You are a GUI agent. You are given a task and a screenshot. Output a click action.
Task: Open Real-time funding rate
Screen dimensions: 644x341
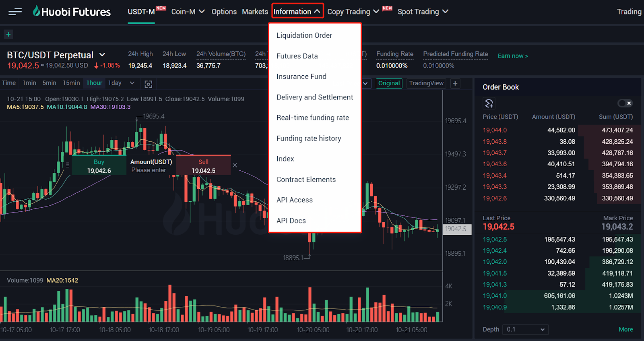[313, 118]
